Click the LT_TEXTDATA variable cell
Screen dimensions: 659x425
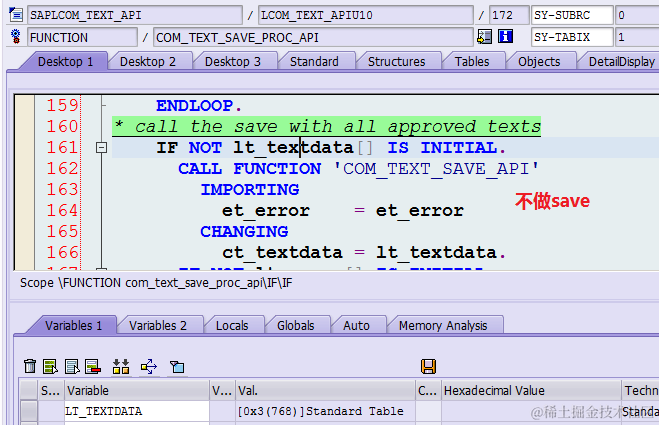point(137,411)
